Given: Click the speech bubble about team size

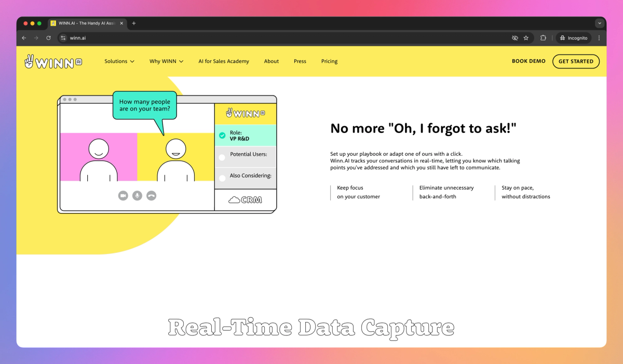Looking at the screenshot, I should (x=145, y=106).
